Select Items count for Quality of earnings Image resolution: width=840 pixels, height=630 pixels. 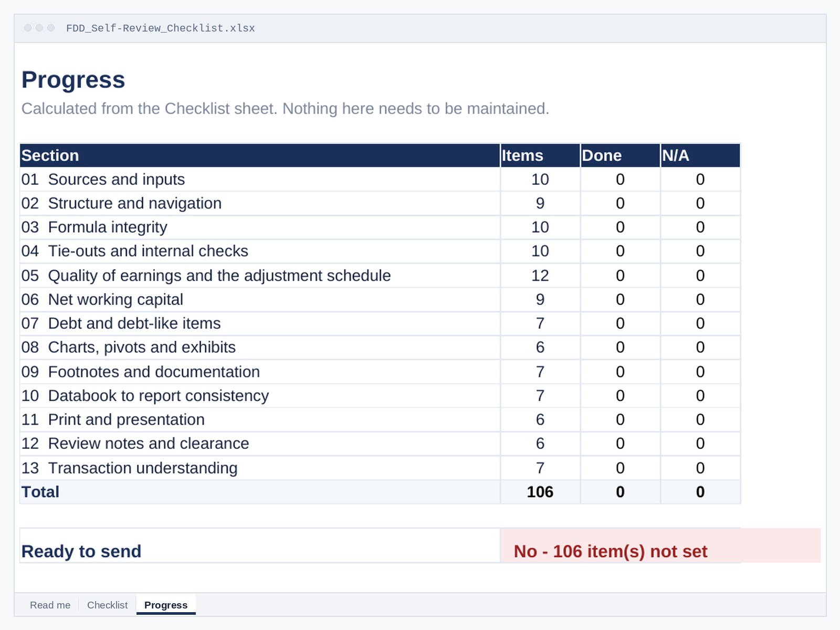click(x=540, y=276)
